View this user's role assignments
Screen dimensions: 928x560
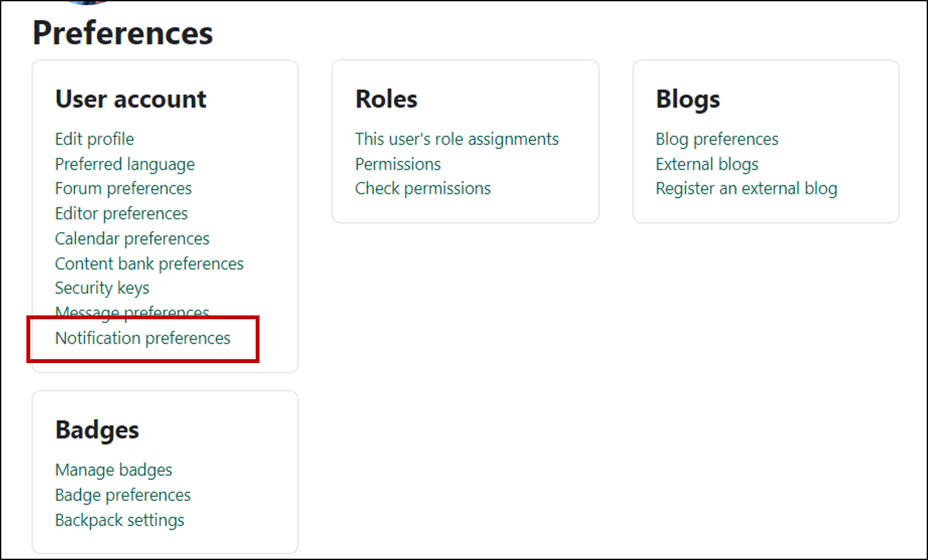[x=457, y=138]
